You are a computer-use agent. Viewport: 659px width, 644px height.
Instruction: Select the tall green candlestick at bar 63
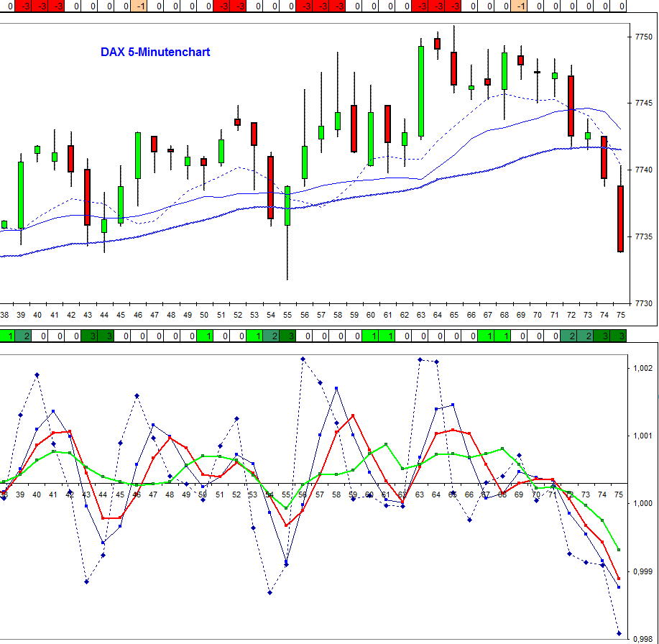pos(420,91)
